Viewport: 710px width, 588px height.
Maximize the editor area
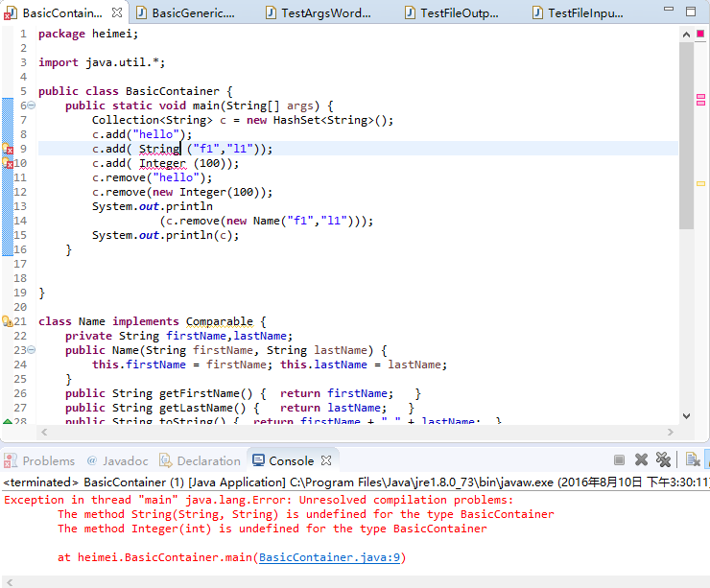click(691, 12)
